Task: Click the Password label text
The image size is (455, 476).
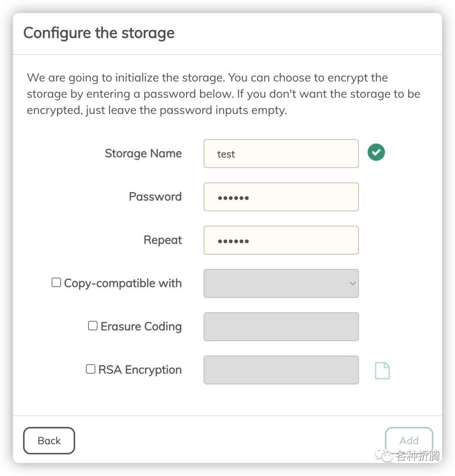Action: pyautogui.click(x=155, y=197)
